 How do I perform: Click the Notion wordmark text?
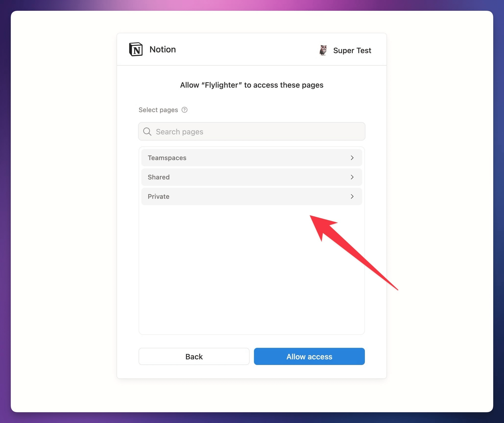tap(163, 49)
